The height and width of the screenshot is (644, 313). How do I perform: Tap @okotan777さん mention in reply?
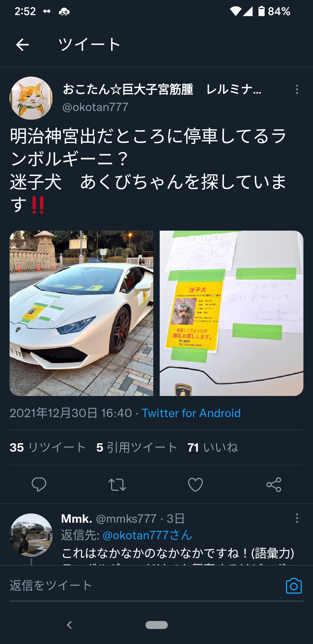click(x=148, y=536)
